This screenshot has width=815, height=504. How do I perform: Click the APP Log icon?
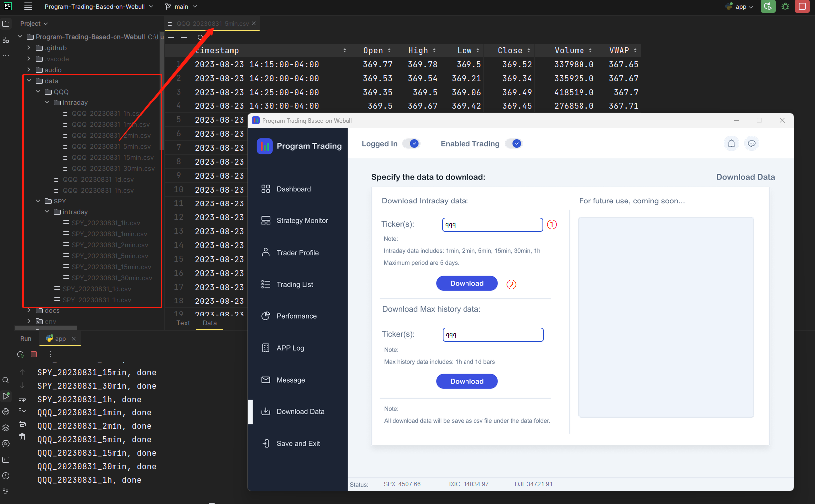(266, 348)
